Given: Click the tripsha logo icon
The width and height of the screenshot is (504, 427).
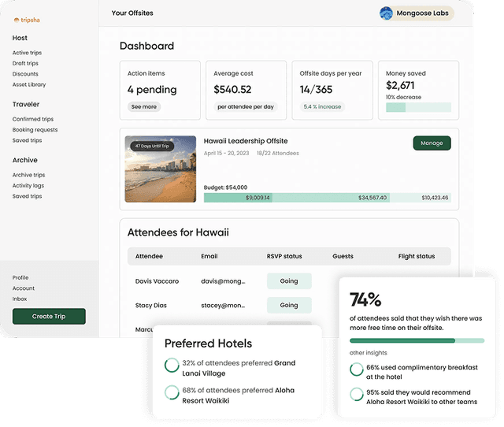Looking at the screenshot, I should pos(17,20).
